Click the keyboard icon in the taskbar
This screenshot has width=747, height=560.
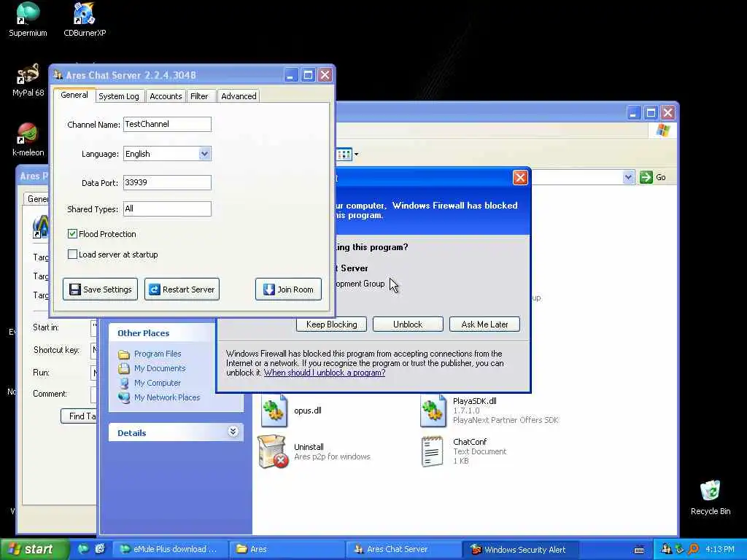[639, 550]
